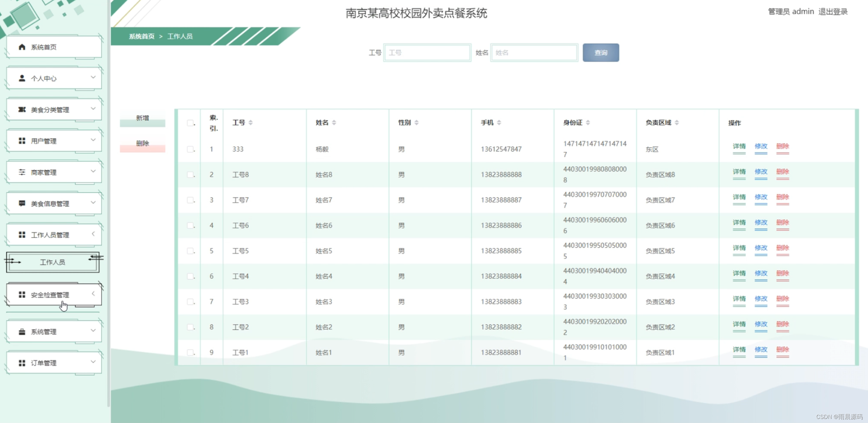Click the 删除 batch delete button
The width and height of the screenshot is (868, 423).
point(142,144)
